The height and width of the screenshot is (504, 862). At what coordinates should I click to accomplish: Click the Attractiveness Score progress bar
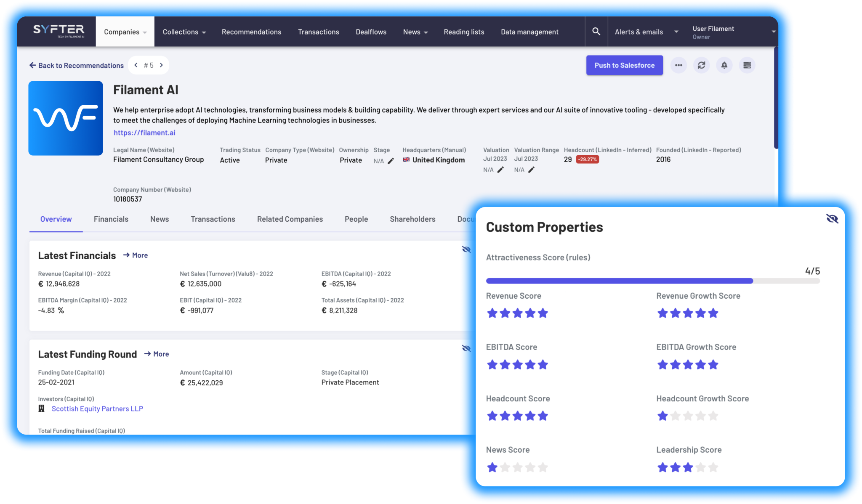point(653,281)
